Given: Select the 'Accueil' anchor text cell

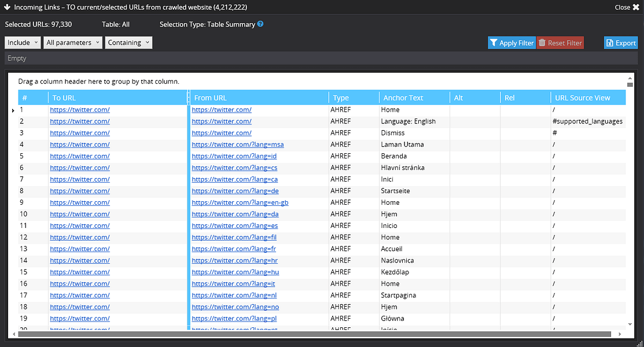Looking at the screenshot, I should click(414, 249).
